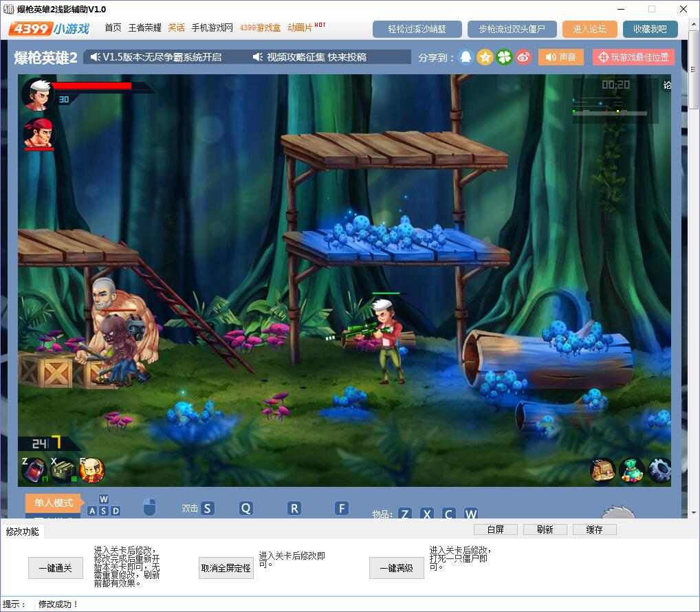Open 手机游戏网 nav link

[212, 28]
